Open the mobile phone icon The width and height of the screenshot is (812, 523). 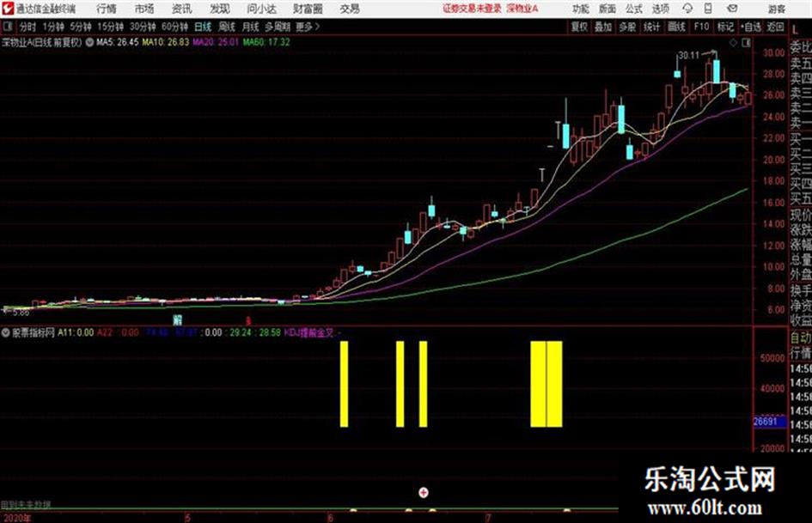708,9
